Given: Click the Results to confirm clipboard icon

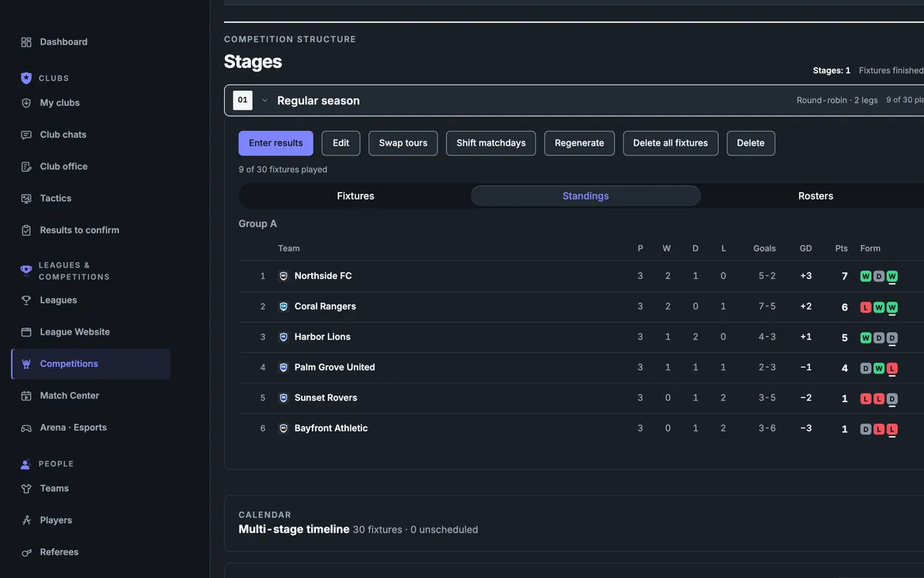Looking at the screenshot, I should point(26,230).
